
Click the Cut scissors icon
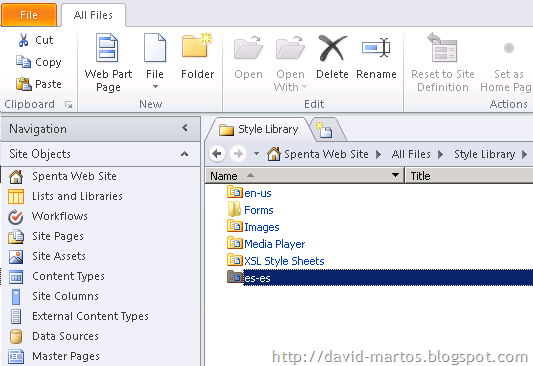pyautogui.click(x=23, y=40)
